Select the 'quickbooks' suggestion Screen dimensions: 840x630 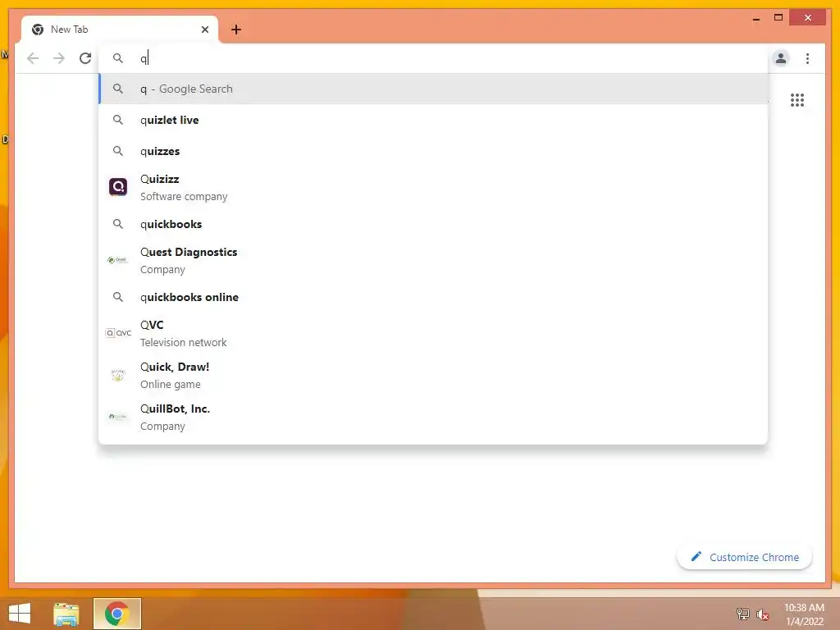coord(433,224)
